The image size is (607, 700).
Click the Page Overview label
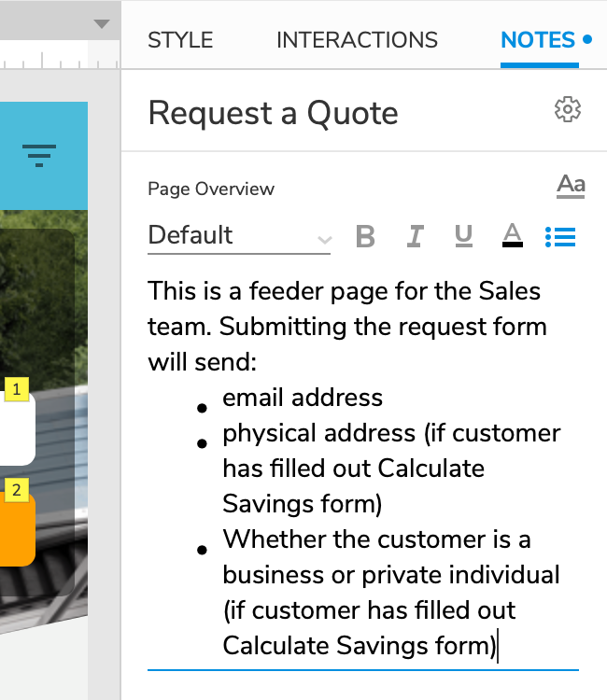coord(211,189)
